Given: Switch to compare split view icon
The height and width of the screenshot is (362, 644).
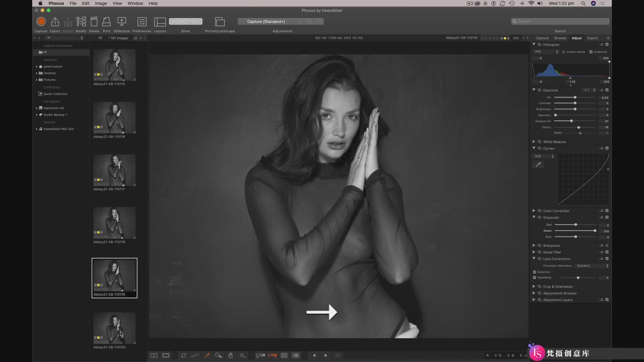Looking at the screenshot, I should (x=154, y=355).
